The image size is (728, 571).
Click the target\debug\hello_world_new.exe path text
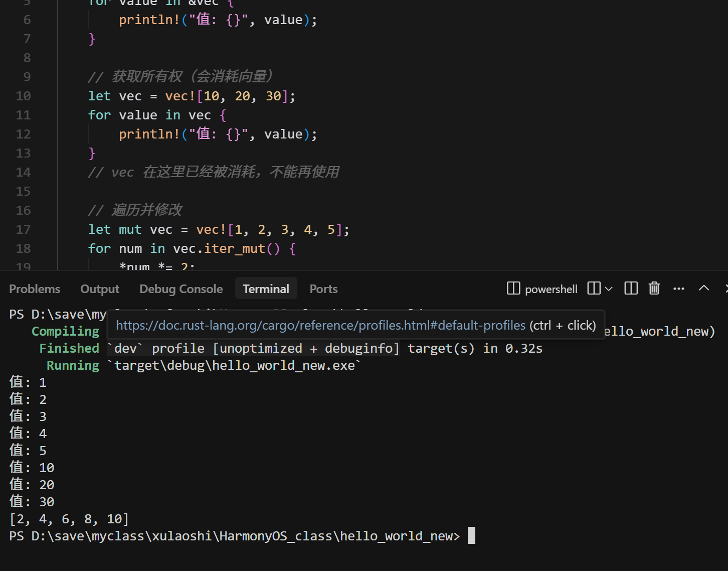pyautogui.click(x=234, y=366)
